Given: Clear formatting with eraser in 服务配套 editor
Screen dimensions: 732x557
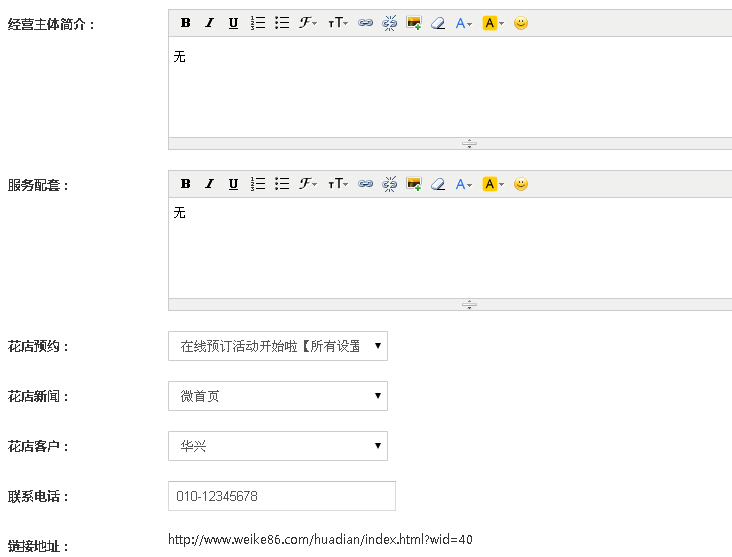Looking at the screenshot, I should 438,184.
